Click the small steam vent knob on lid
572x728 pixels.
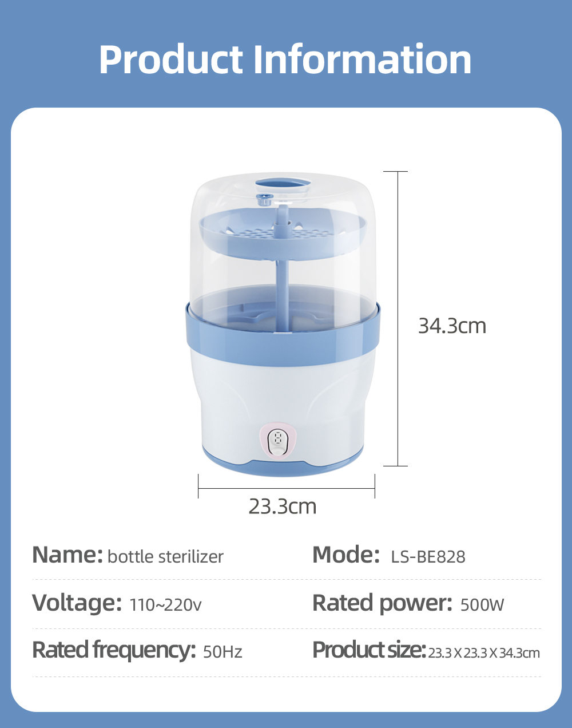click(x=264, y=200)
